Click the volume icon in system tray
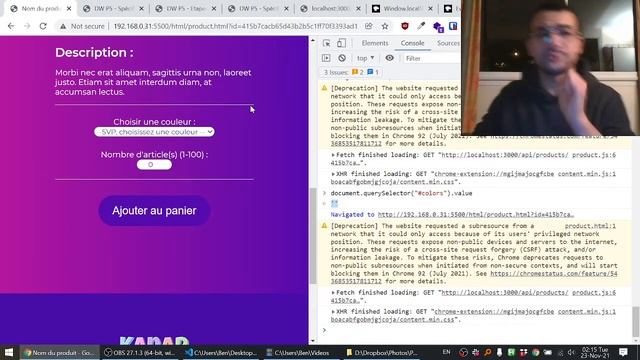 [571, 352]
